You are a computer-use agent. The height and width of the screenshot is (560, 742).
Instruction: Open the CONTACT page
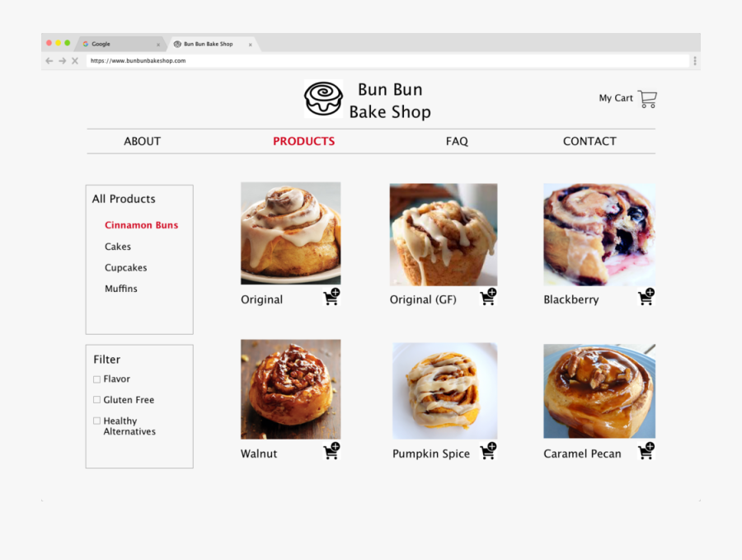tap(589, 141)
